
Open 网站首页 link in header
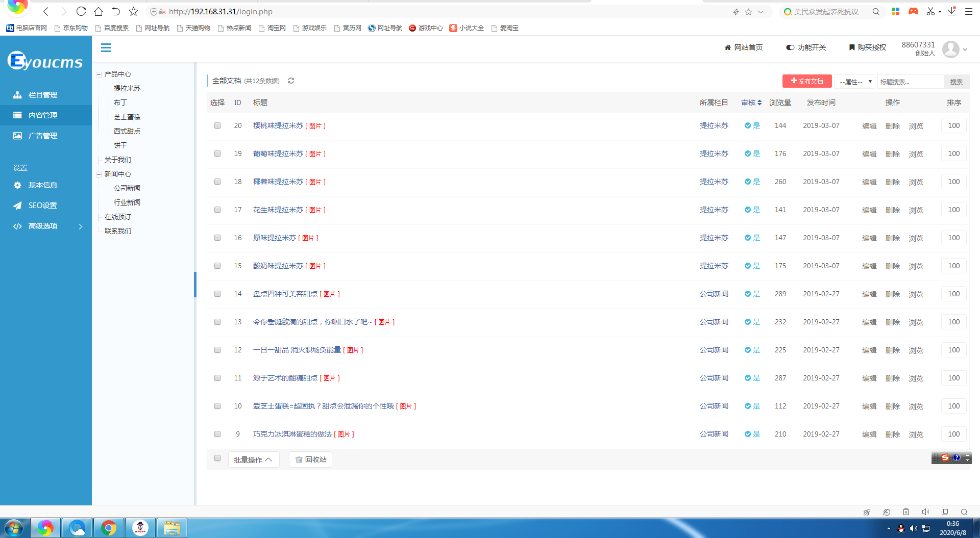pos(744,47)
